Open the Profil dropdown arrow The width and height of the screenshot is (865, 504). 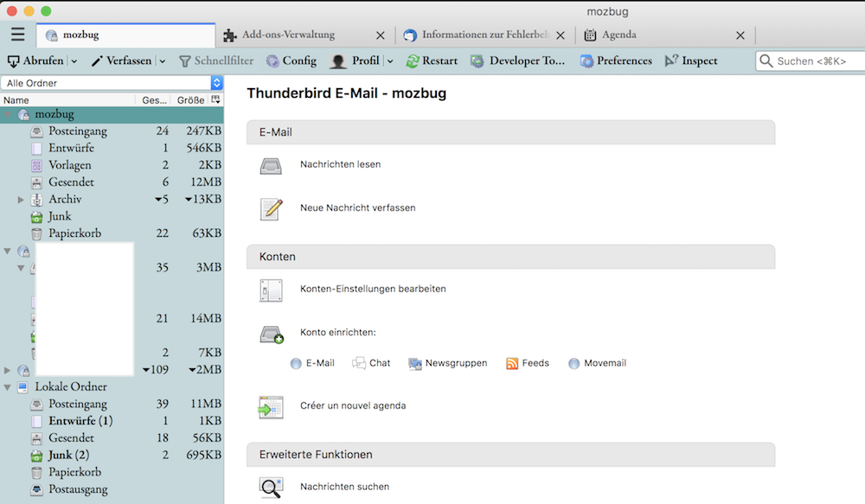pyautogui.click(x=390, y=61)
